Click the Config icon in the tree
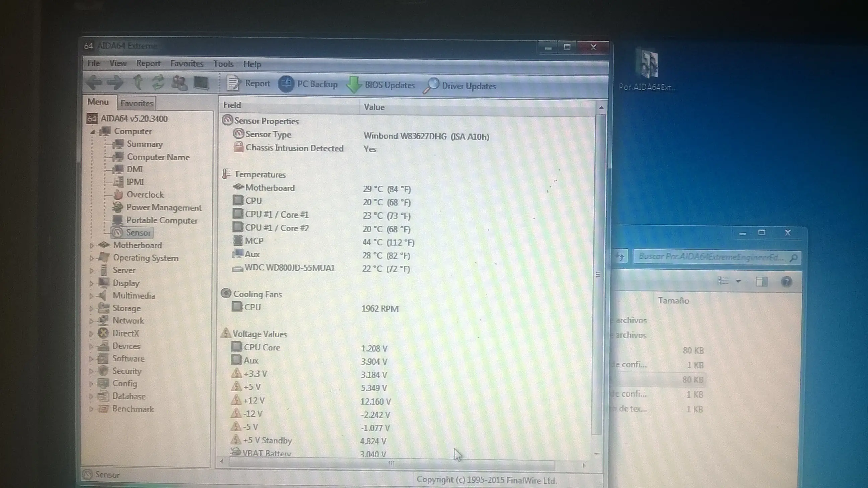The width and height of the screenshot is (868, 488). (103, 383)
